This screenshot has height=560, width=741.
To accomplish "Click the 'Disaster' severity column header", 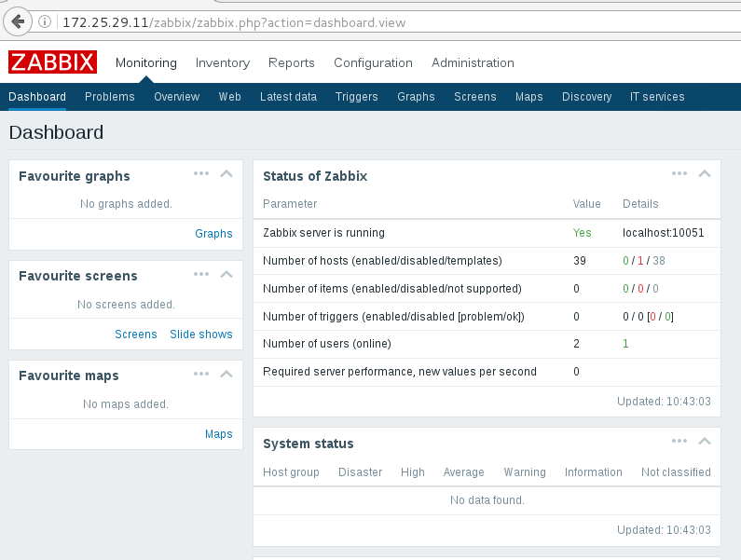I will [x=360, y=472].
